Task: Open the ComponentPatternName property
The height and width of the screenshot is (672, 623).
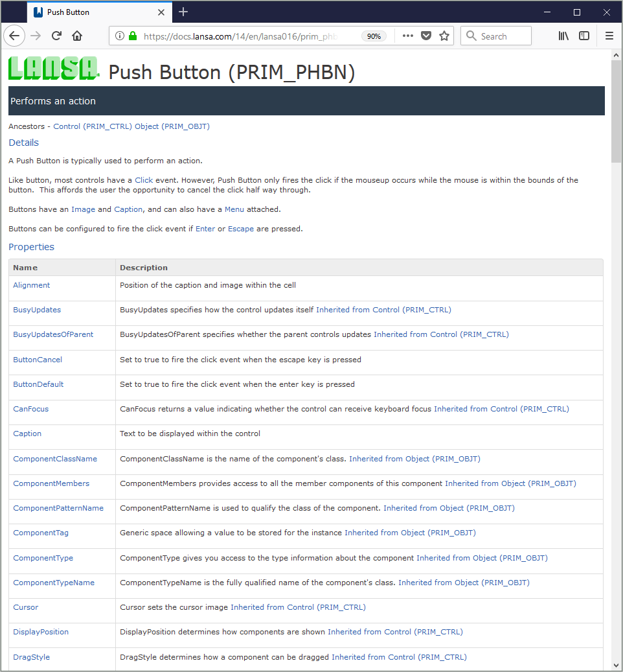Action: click(x=58, y=508)
